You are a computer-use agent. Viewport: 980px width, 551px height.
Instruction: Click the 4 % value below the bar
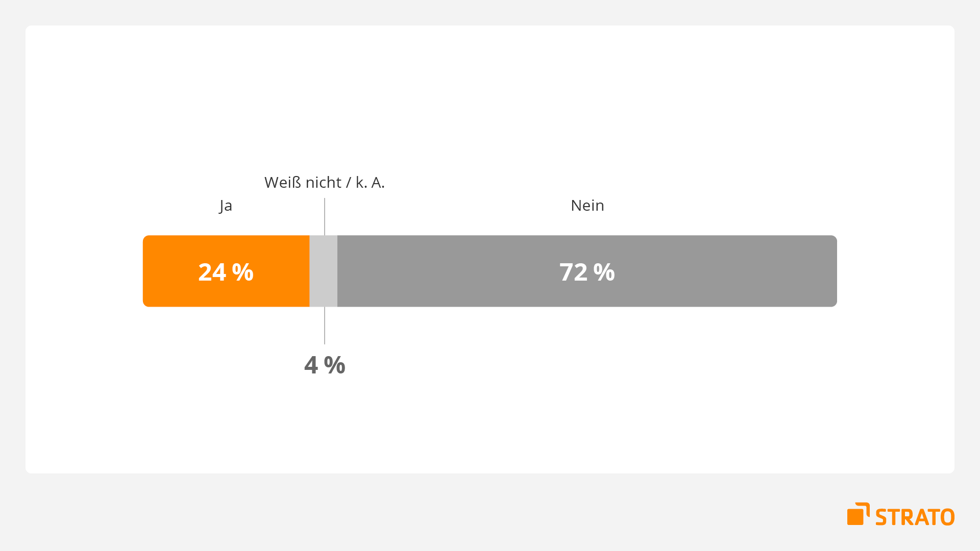[x=325, y=365]
